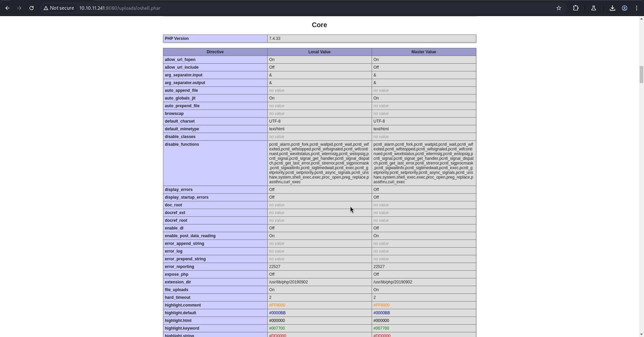Show the browser downloads
Viewport: 644px width, 337px height.
tap(612, 8)
